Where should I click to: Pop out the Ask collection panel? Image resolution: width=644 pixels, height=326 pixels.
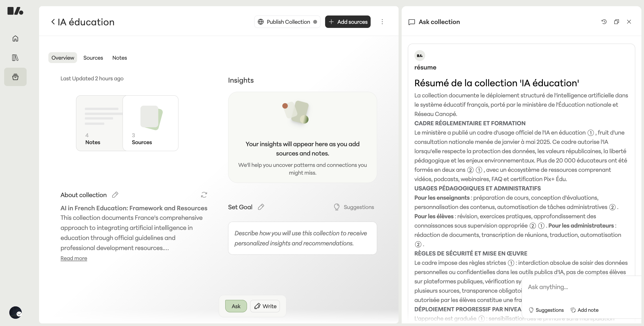[x=616, y=22]
